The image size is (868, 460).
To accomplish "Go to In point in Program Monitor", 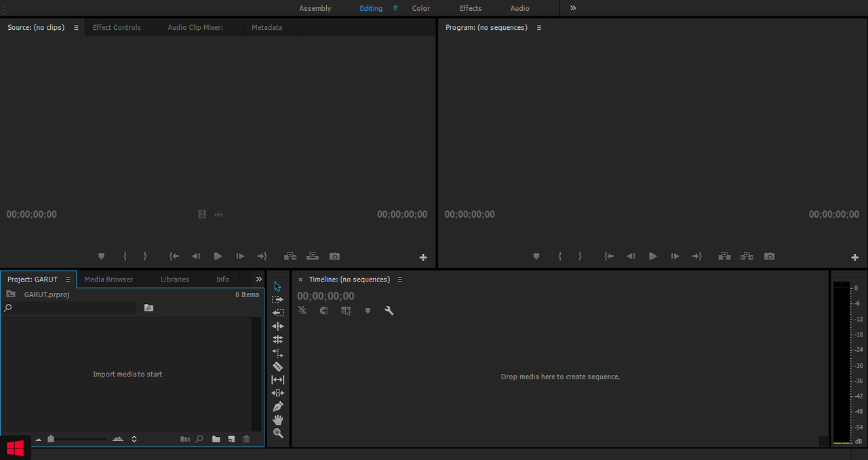I will [x=609, y=256].
